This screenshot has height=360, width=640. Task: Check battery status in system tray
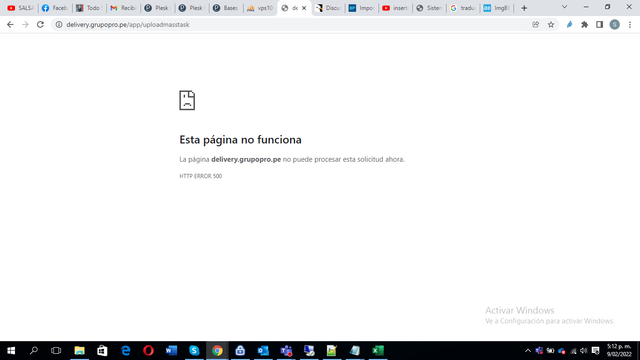coord(550,351)
